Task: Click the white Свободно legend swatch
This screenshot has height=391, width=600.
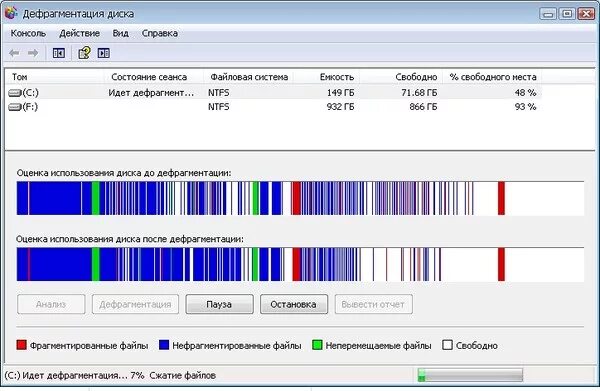Action: 447,345
